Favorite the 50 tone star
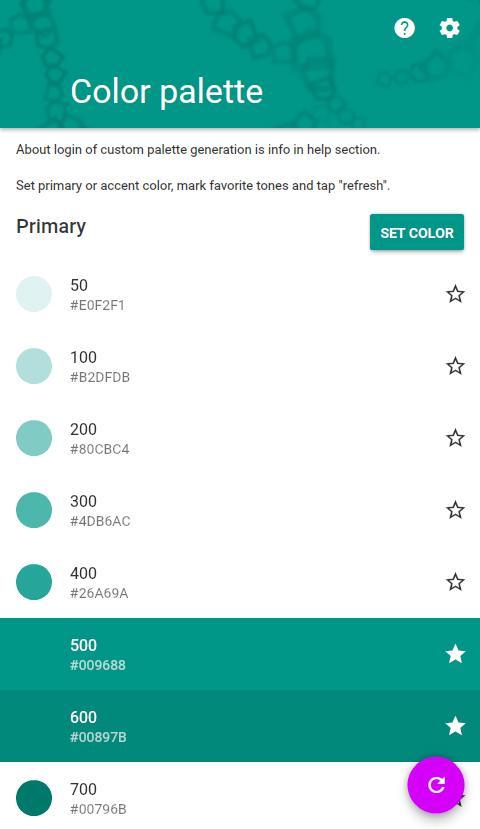Image resolution: width=480 pixels, height=829 pixels. pos(455,294)
